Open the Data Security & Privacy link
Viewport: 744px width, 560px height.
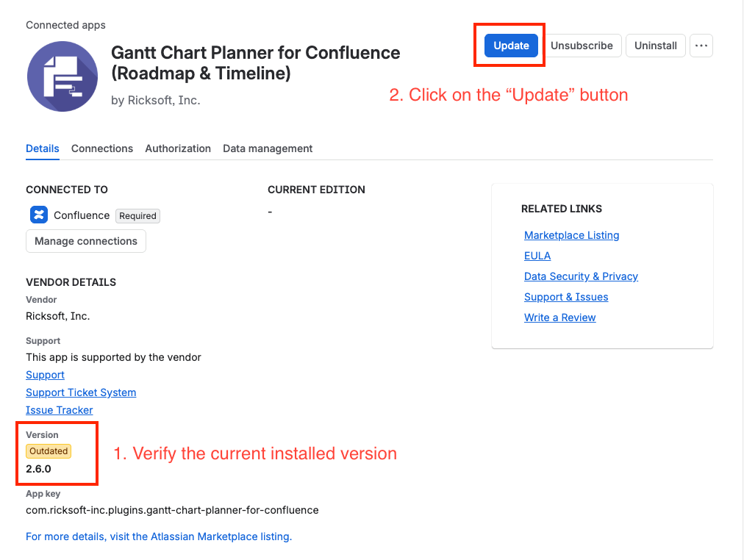tap(581, 276)
